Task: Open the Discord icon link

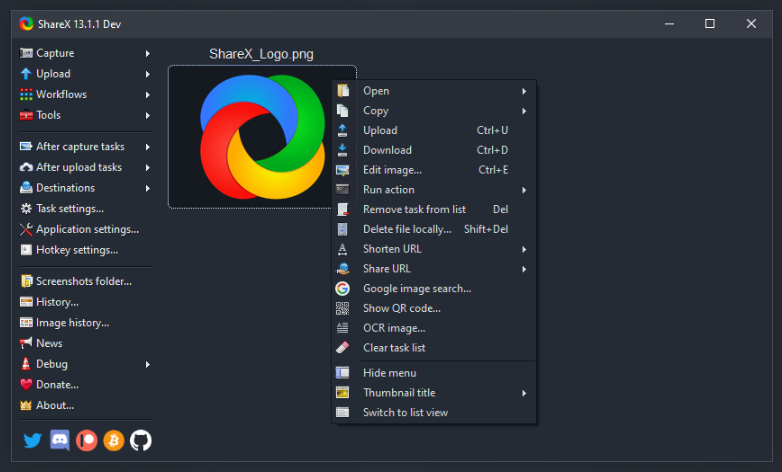Action: pyautogui.click(x=60, y=441)
